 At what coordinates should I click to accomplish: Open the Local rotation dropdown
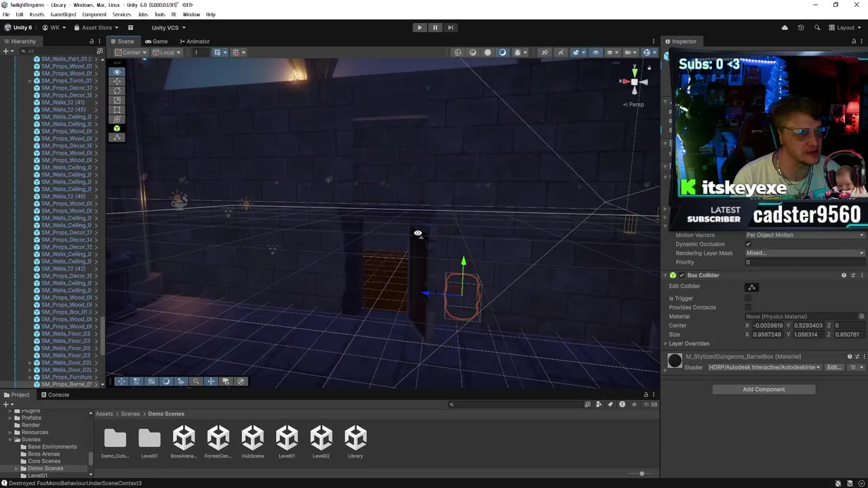(x=167, y=52)
